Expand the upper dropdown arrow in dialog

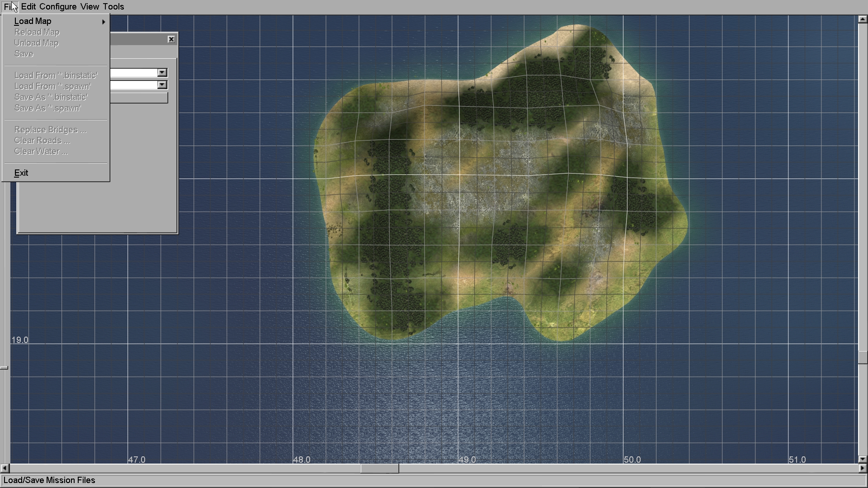pos(162,73)
